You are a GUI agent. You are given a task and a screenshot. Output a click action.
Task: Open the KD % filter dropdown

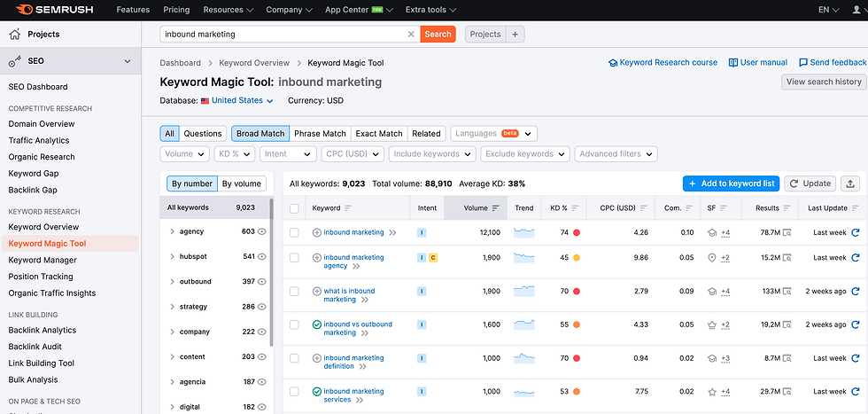(x=235, y=154)
